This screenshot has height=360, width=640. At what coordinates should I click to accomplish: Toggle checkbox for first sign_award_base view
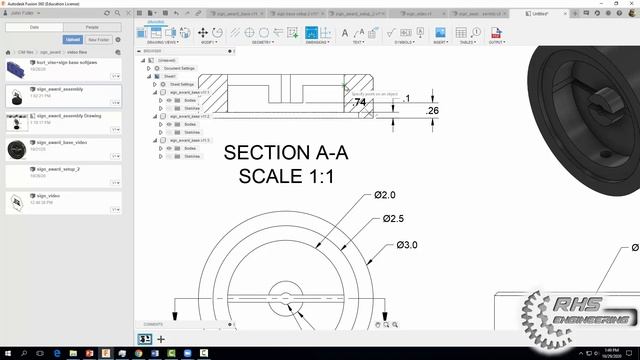point(163,92)
